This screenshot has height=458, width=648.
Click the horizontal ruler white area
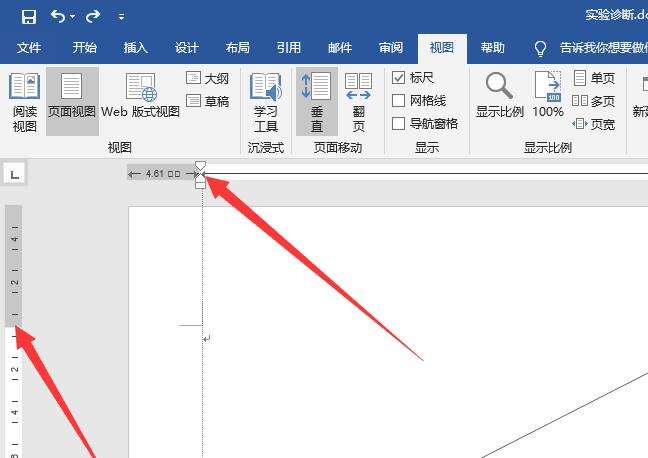tap(426, 174)
